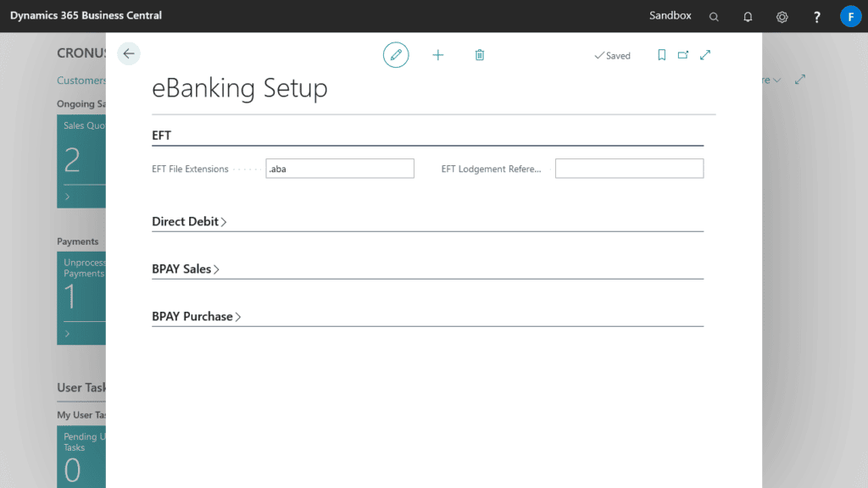Screen dimensions: 868x488
Task: Toggle edit mode with the pencil icon
Action: pyautogui.click(x=396, y=54)
